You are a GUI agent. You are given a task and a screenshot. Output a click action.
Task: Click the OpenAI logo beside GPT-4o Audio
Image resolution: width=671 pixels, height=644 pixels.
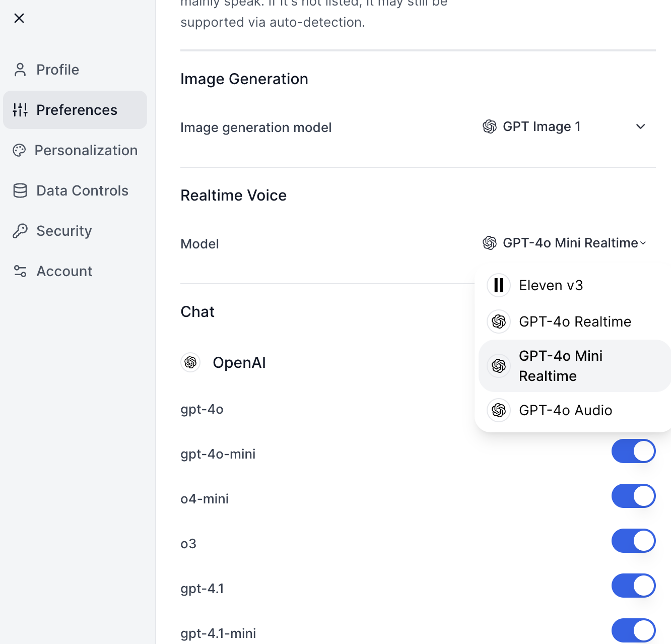pos(499,410)
